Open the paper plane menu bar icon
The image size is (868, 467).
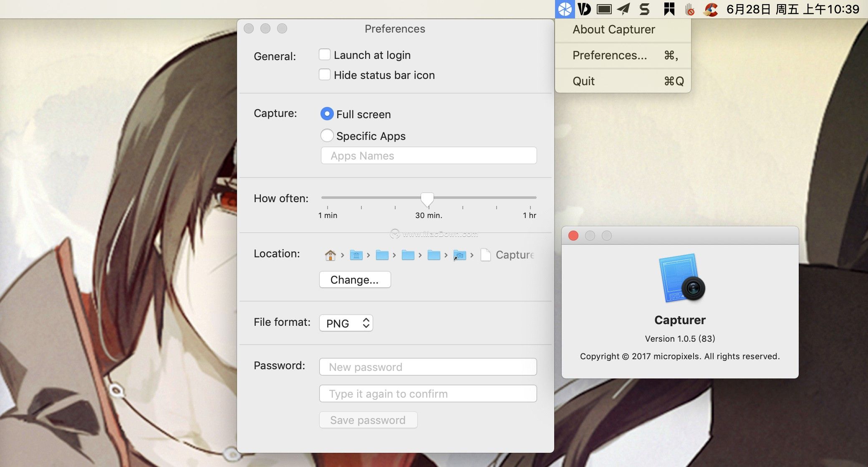pyautogui.click(x=623, y=9)
